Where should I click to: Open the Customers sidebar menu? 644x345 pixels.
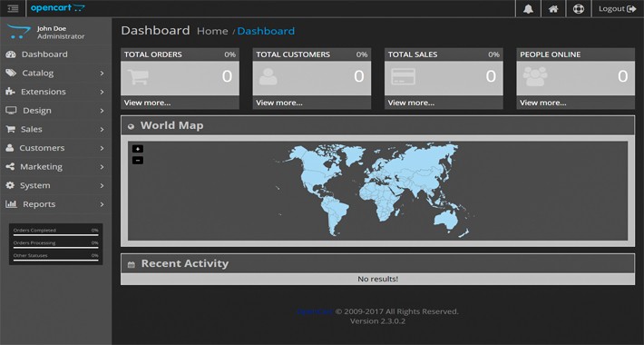(56, 148)
